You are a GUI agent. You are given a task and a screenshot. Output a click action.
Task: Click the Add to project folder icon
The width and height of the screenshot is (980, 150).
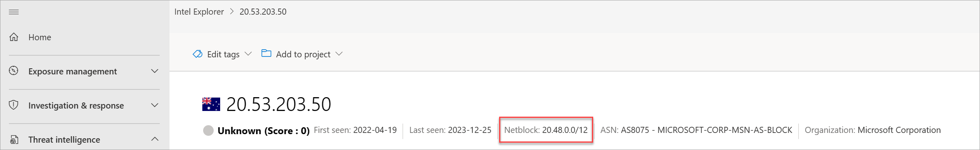click(x=266, y=53)
